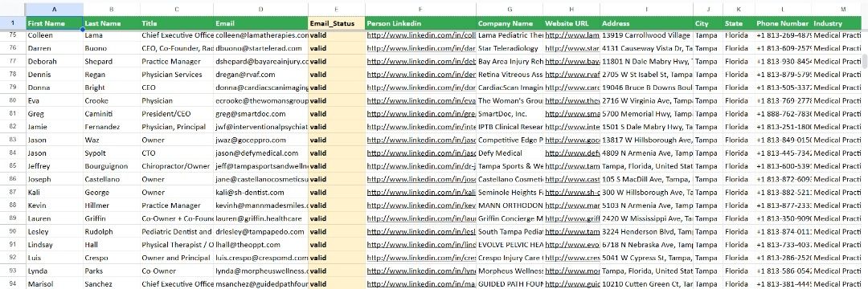Screen dimensions: 868x289
Task: Select the title cell 'Practice Manager' for Deborah
Action: pos(177,61)
